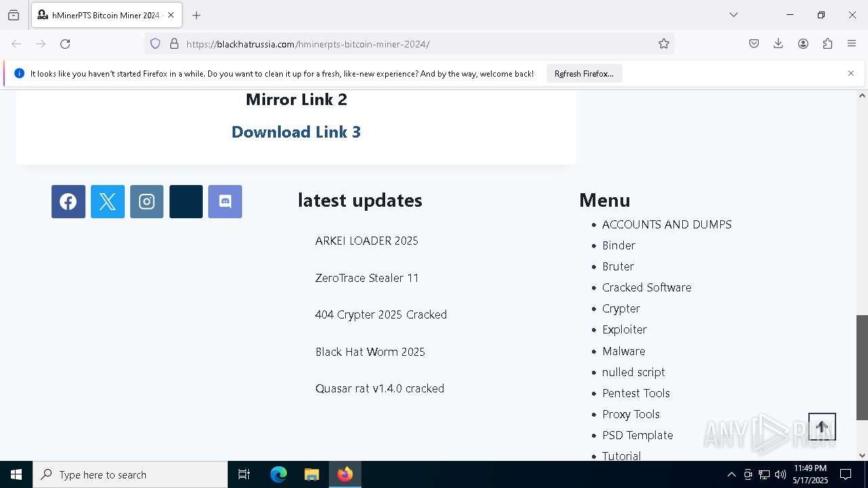868x488 pixels.
Task: Open the Firefox account icon
Action: click(x=803, y=44)
